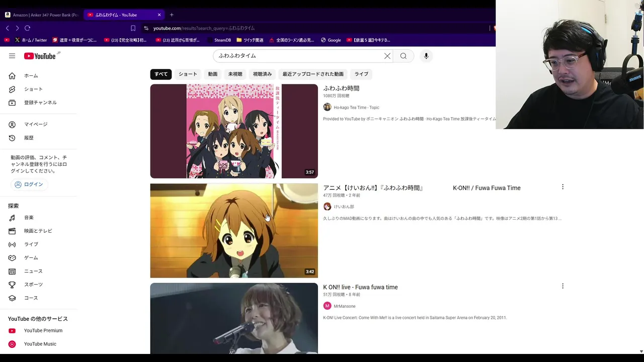
Task: Click the page scrollbar down arrow
Action: click(x=641, y=351)
